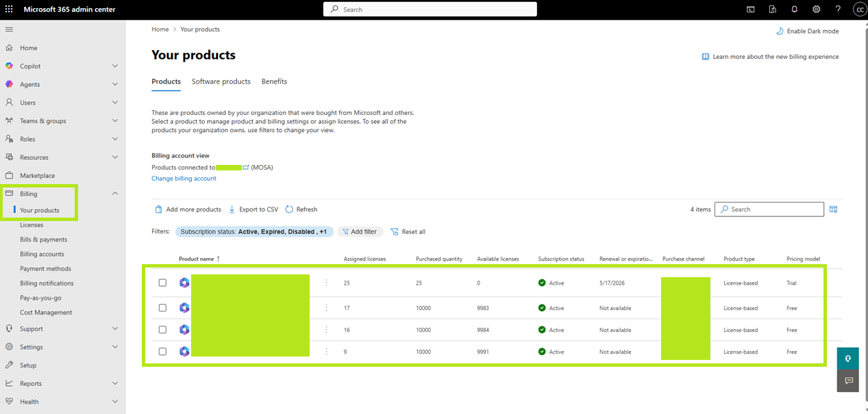Click the Users person icon
Image resolution: width=868 pixels, height=414 pixels.
[9, 103]
